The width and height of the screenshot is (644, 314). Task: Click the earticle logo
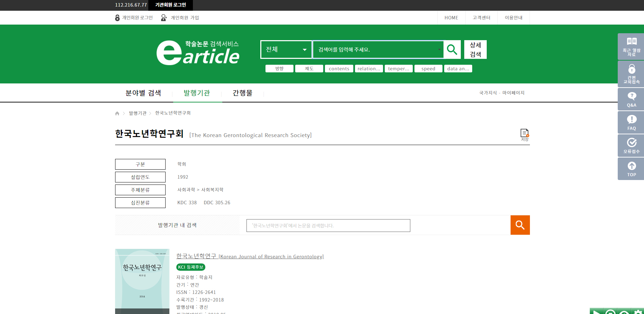pyautogui.click(x=198, y=53)
